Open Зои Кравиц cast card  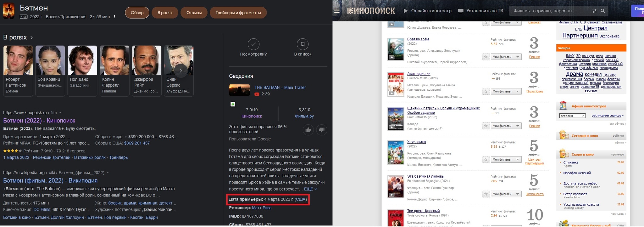tap(50, 71)
